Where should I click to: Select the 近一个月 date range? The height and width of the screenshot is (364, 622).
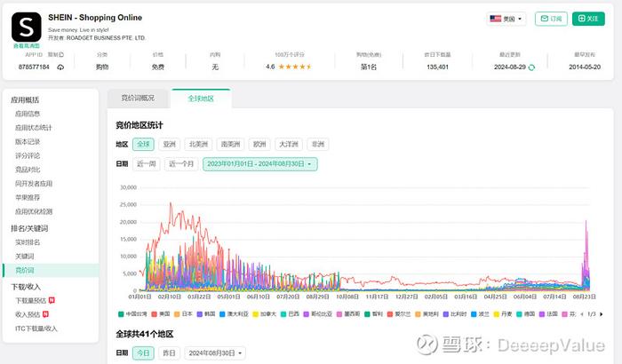pyautogui.click(x=181, y=163)
